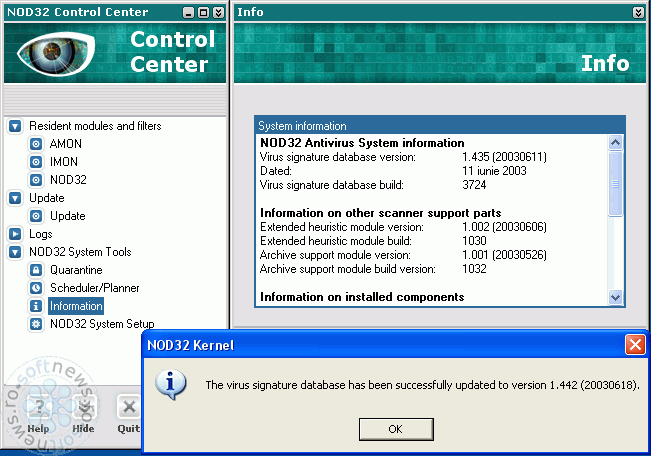Click the Info window collapse chevron
This screenshot has height=456, width=651.
click(x=638, y=12)
